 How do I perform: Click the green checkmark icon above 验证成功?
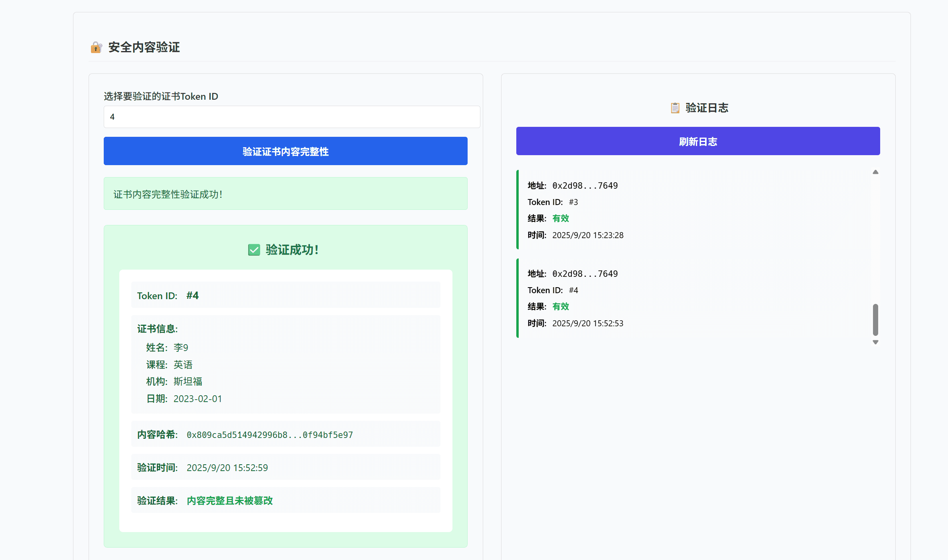(x=254, y=250)
